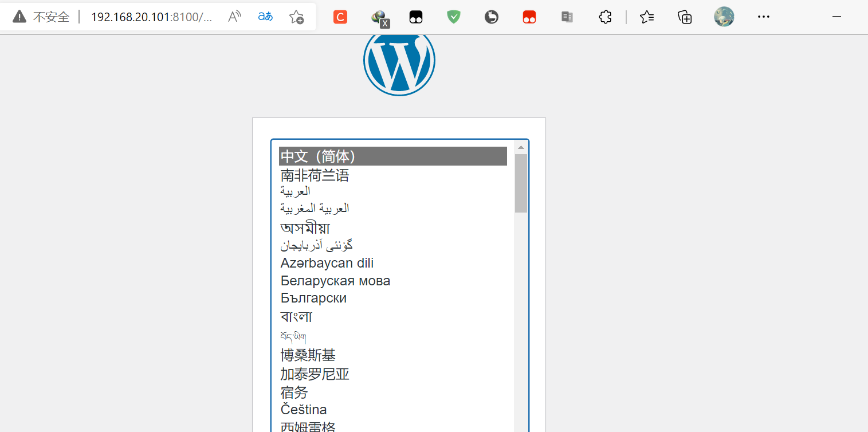Select Azərbaycan dili language
The image size is (868, 432).
tap(393, 263)
